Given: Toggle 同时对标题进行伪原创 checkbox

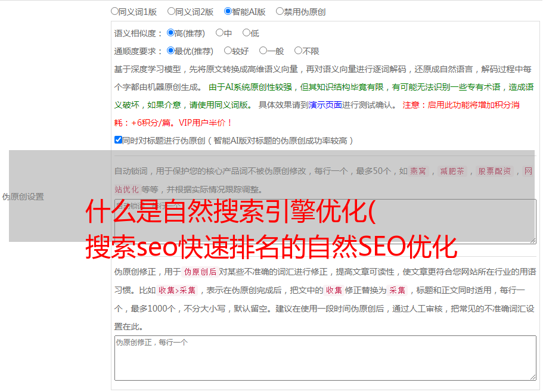Looking at the screenshot, I should click(x=118, y=140).
